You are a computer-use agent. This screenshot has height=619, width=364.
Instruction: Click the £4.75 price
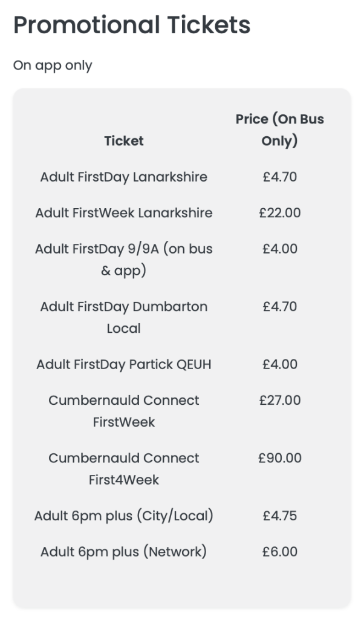(x=279, y=516)
